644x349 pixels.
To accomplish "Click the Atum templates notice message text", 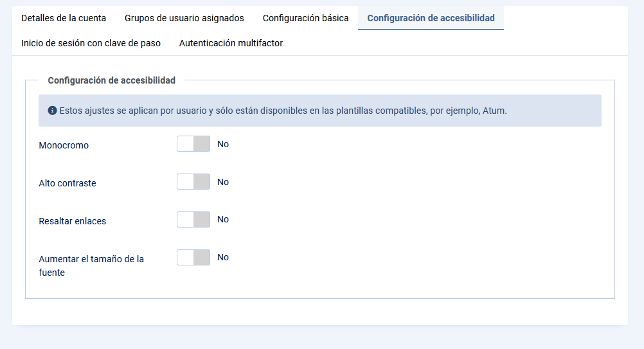I will click(283, 111).
